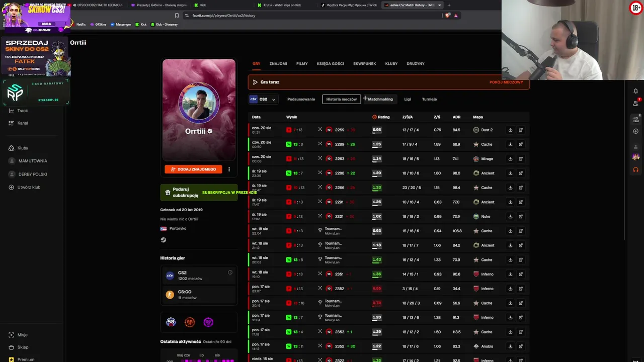Click the CS2 game info icon
This screenshot has width=644, height=362.
point(230,273)
